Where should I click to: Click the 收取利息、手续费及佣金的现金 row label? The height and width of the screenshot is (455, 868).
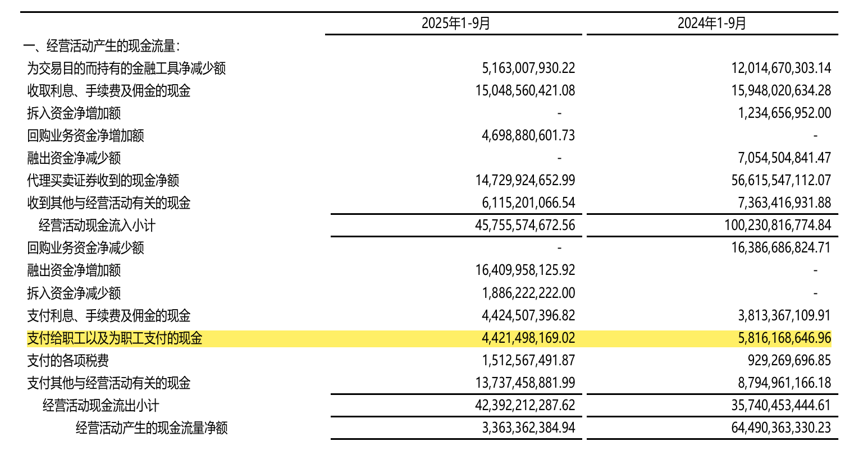coord(109,91)
